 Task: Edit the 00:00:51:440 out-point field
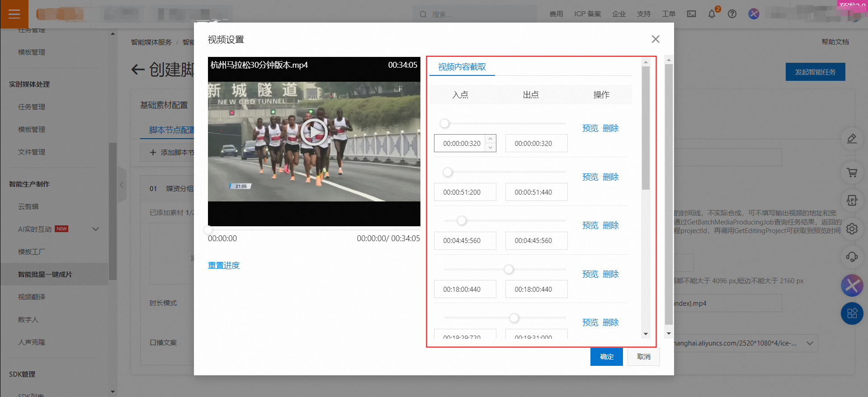click(x=537, y=192)
